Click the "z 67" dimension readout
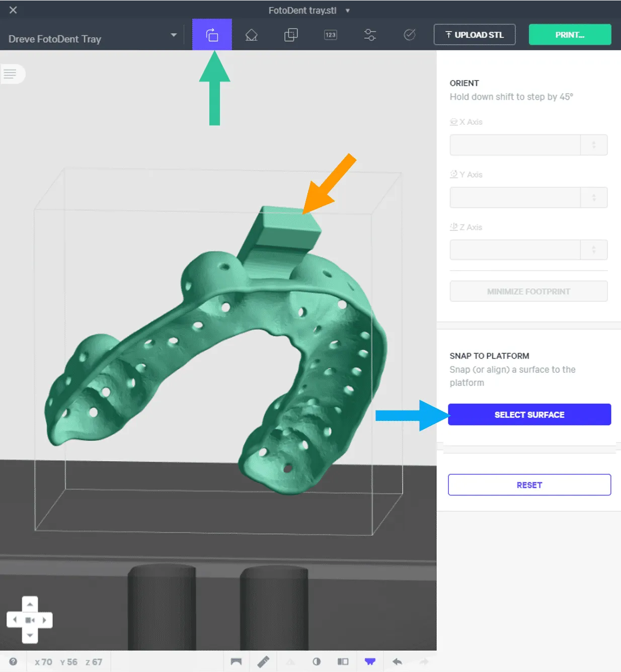Screen dimensions: 621x672 (x=94, y=662)
